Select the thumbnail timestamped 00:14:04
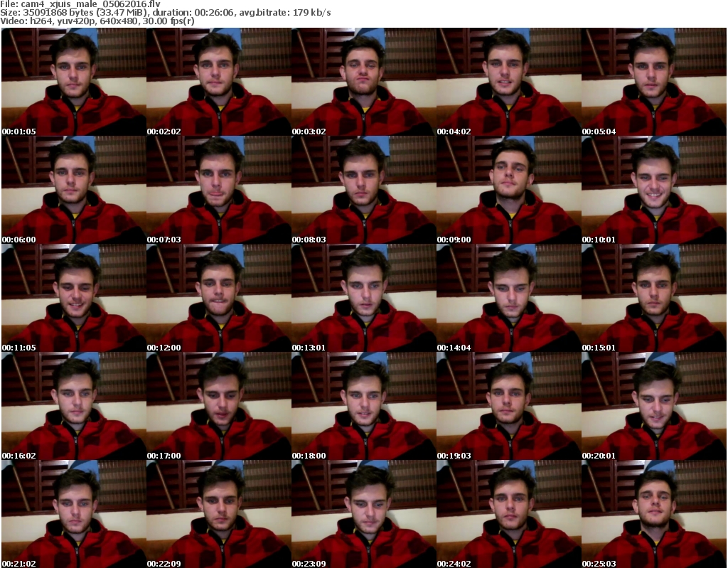Image resolution: width=728 pixels, height=568 pixels. (508, 298)
